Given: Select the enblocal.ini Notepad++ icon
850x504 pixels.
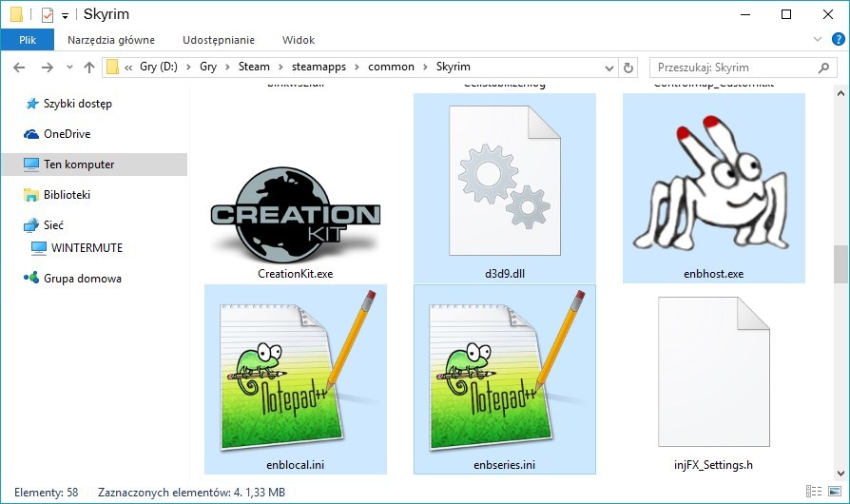Looking at the screenshot, I should (297, 371).
